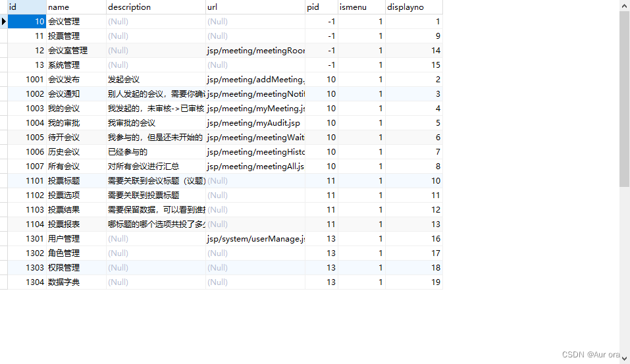Image resolution: width=630 pixels, height=364 pixels.
Task: Select name cell 会议室管理
Action: [x=76, y=51]
